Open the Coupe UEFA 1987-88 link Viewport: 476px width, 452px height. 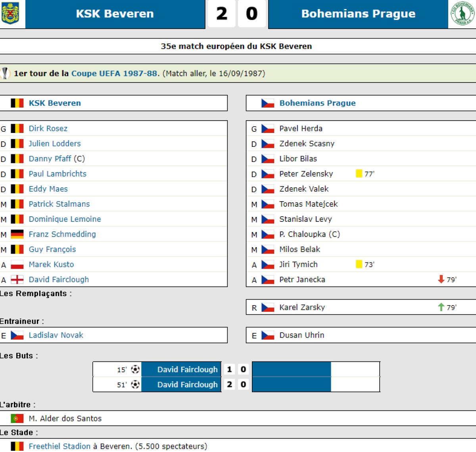tap(114, 73)
